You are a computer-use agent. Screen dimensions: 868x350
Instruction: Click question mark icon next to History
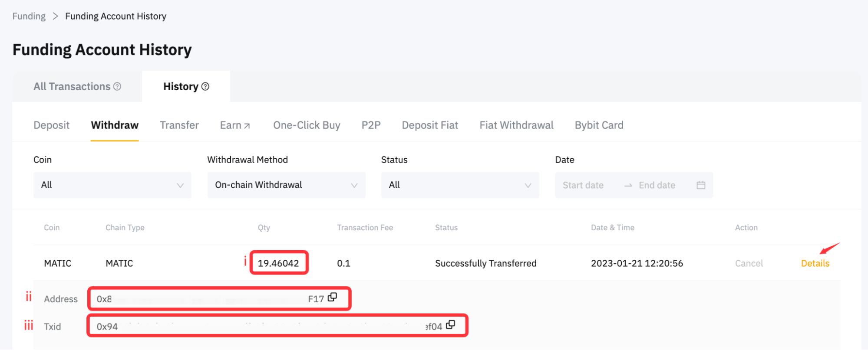point(205,86)
